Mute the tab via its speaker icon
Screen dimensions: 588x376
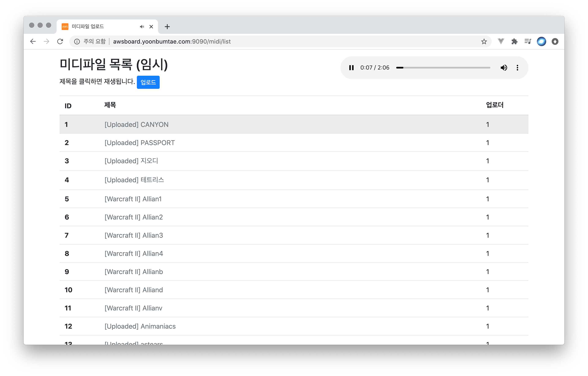point(142,27)
